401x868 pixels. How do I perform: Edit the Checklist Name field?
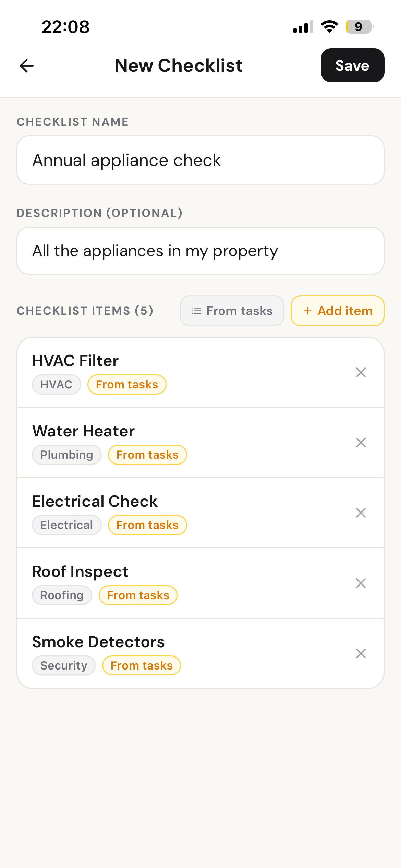(200, 160)
